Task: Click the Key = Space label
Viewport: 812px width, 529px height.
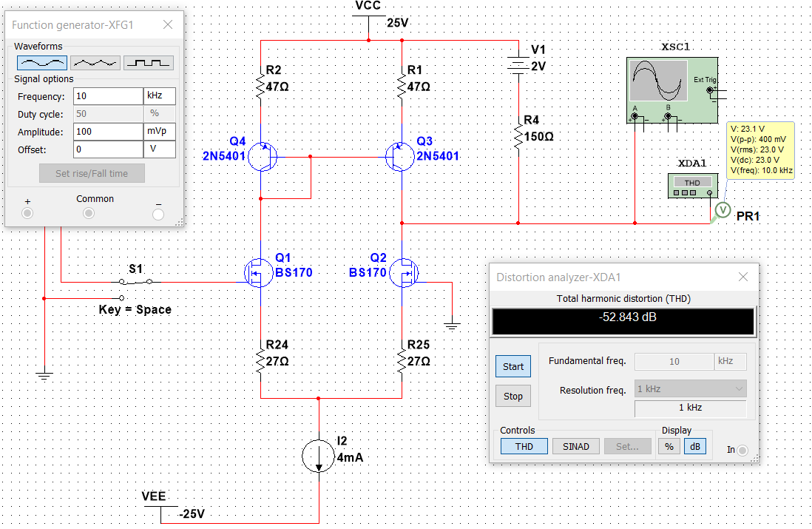Action: point(135,310)
